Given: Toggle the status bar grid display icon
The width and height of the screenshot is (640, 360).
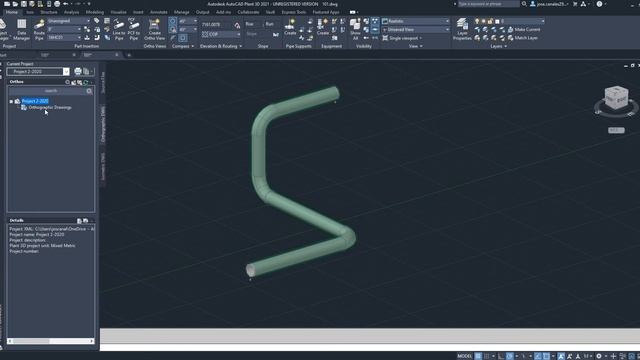Looking at the screenshot, I should (478, 356).
